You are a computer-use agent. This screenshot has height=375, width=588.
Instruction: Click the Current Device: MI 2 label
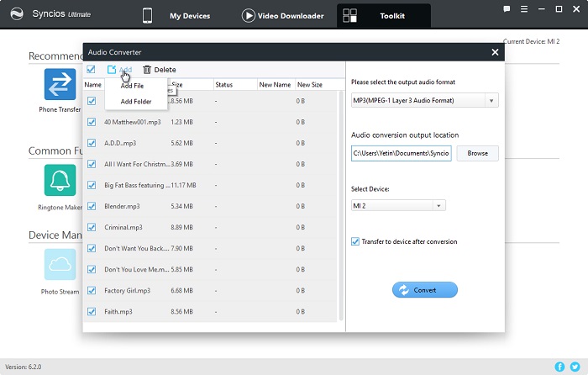pos(532,41)
